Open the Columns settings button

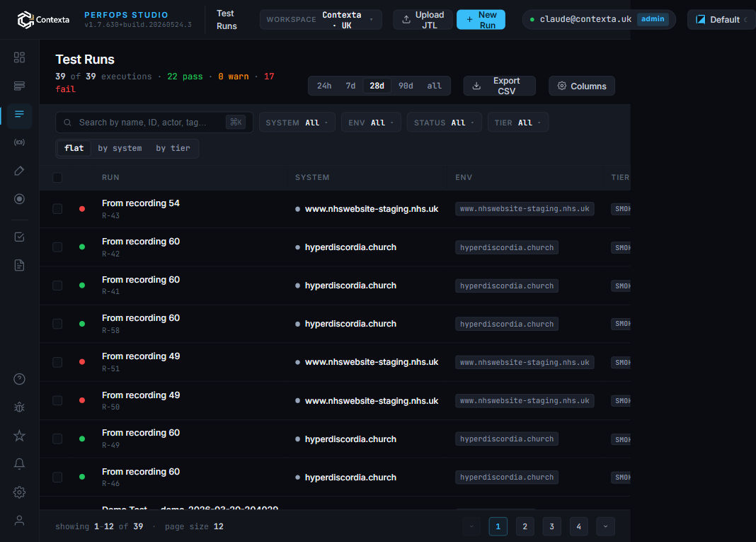click(581, 86)
